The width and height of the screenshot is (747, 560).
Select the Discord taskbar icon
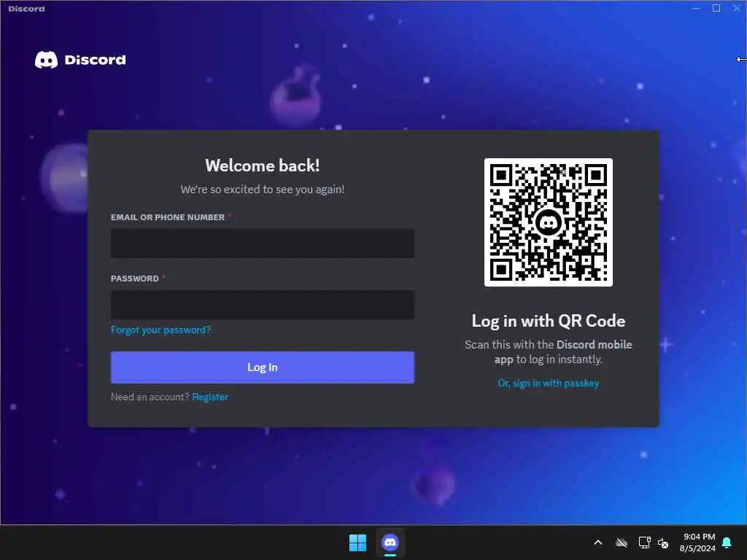click(390, 542)
